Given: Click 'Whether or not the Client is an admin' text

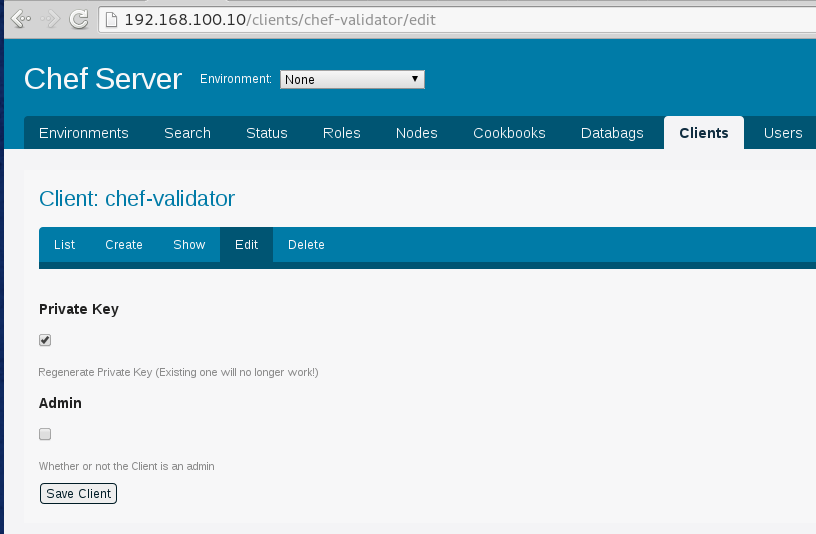Looking at the screenshot, I should click(126, 466).
